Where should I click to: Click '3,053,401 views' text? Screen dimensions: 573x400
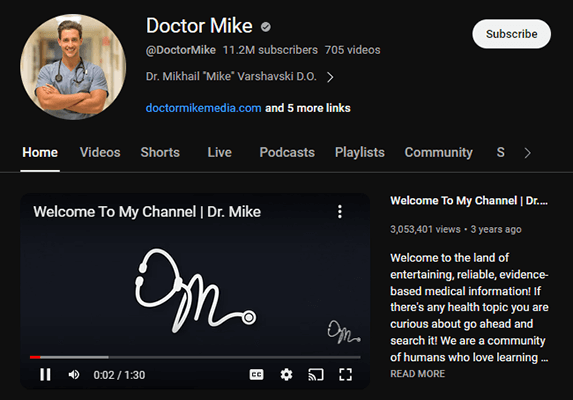point(425,229)
